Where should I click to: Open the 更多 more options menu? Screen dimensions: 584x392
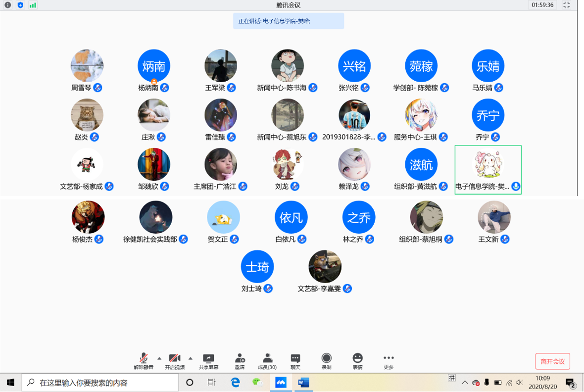(x=389, y=361)
